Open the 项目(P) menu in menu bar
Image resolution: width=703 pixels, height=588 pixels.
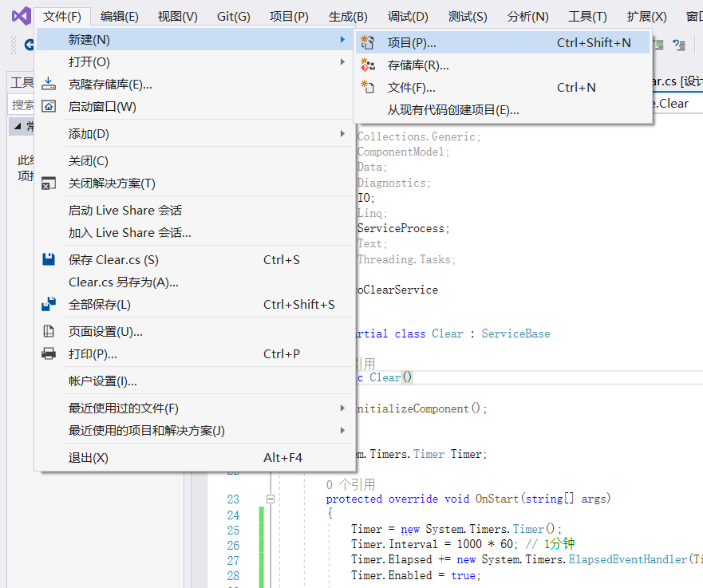[x=289, y=17]
